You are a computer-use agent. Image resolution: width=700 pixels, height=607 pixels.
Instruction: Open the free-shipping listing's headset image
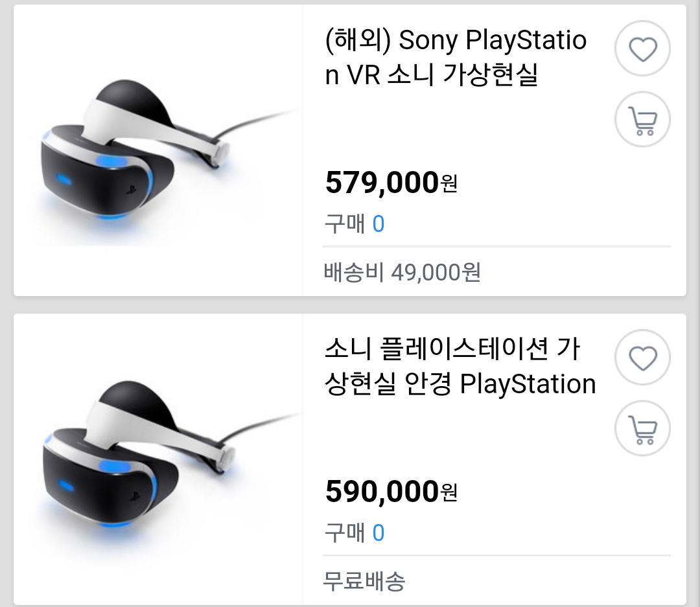(x=157, y=459)
